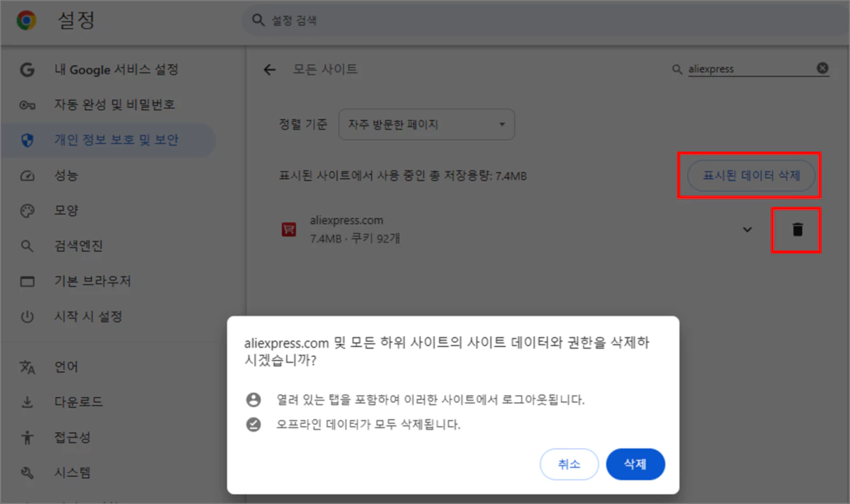Confirm deletion with the 삭제 button

(635, 464)
